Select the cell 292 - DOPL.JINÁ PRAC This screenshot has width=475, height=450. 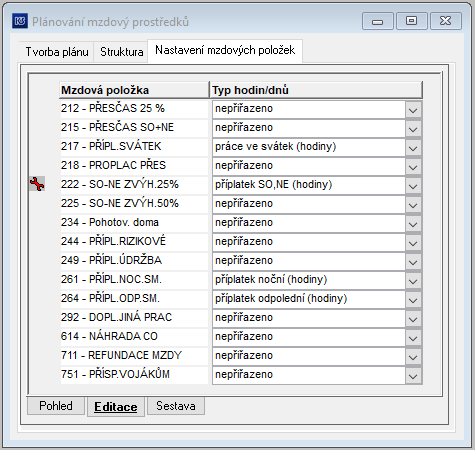click(134, 318)
